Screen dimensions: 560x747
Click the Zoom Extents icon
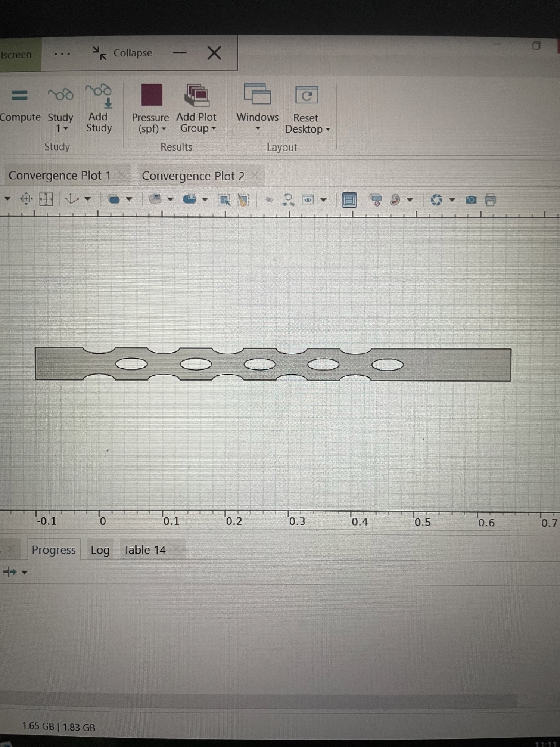pos(46,199)
